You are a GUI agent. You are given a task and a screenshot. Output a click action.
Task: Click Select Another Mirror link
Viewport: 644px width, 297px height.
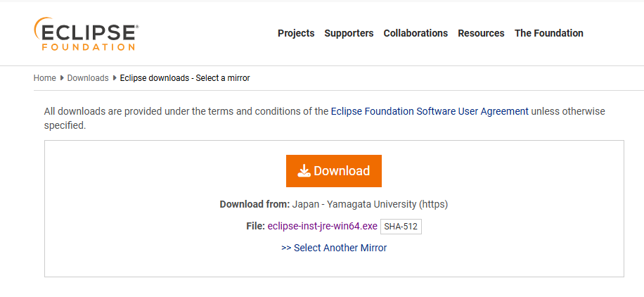[x=334, y=248]
